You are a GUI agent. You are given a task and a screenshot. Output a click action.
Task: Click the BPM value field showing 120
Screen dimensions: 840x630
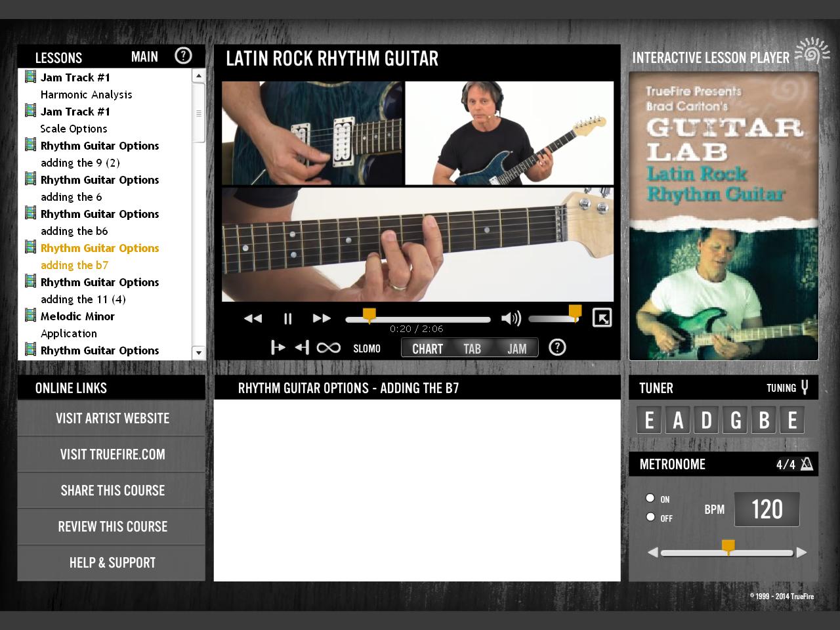766,509
